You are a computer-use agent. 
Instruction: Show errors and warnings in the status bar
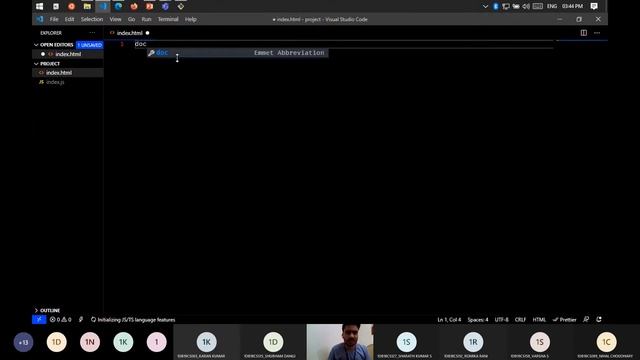60,320
